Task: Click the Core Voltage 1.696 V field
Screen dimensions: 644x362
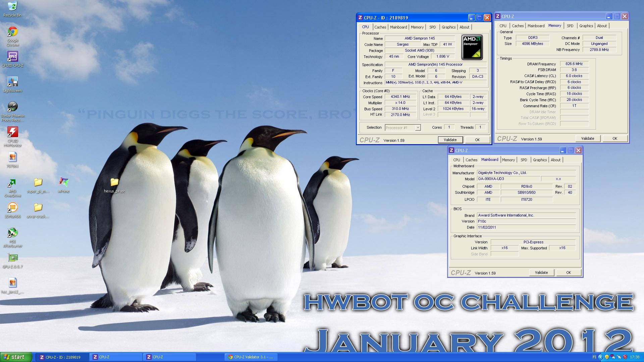Action: click(x=442, y=56)
